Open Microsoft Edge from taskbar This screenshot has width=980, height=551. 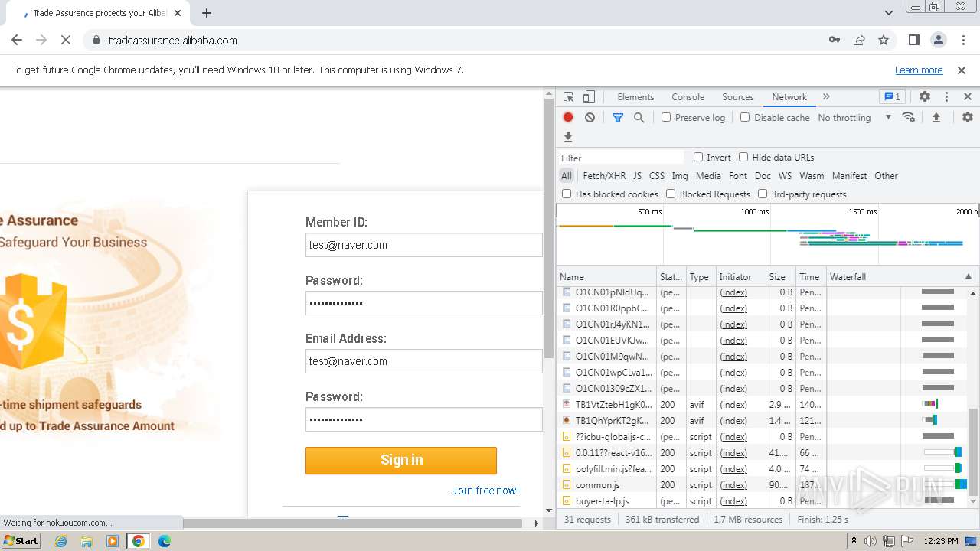point(165,541)
